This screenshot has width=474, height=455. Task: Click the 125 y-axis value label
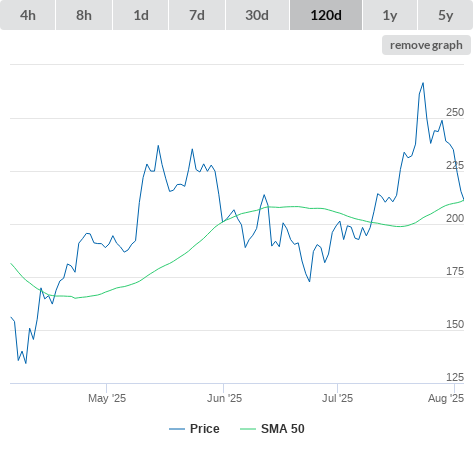click(x=455, y=377)
